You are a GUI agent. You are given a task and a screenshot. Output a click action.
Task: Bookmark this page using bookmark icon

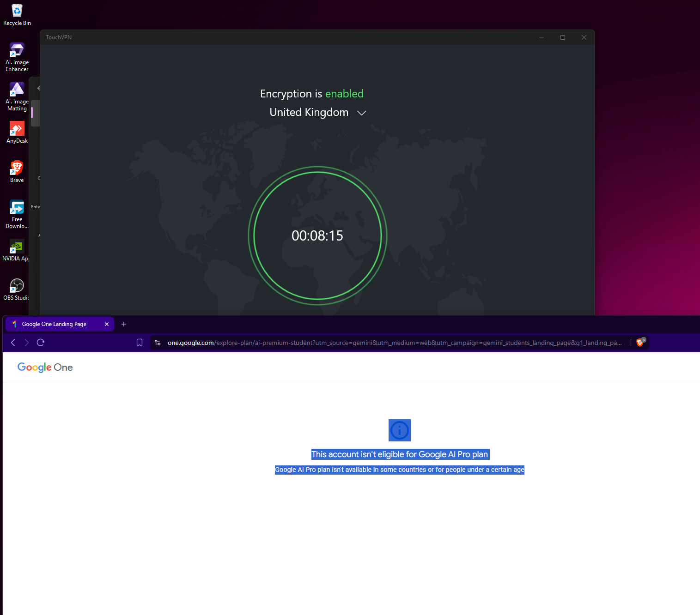(x=140, y=343)
